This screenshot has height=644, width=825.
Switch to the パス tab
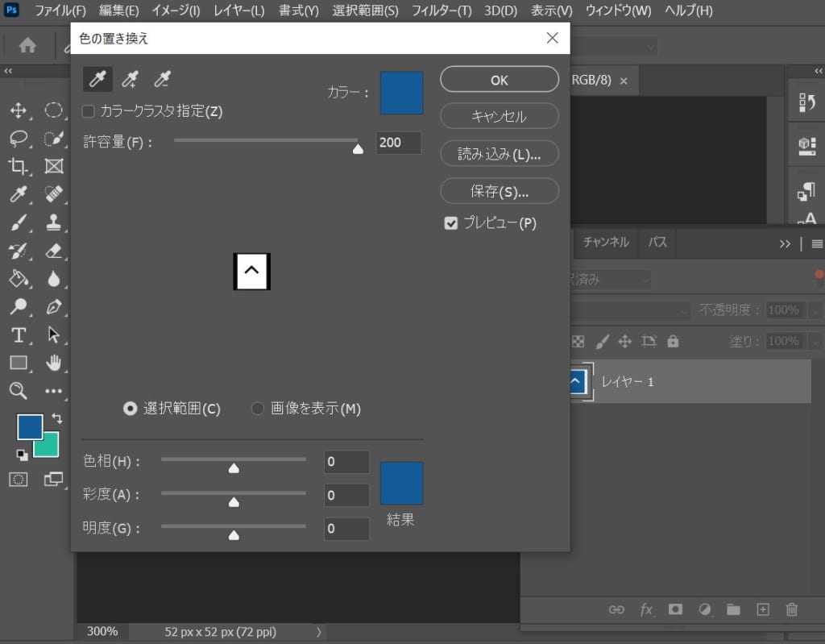657,243
